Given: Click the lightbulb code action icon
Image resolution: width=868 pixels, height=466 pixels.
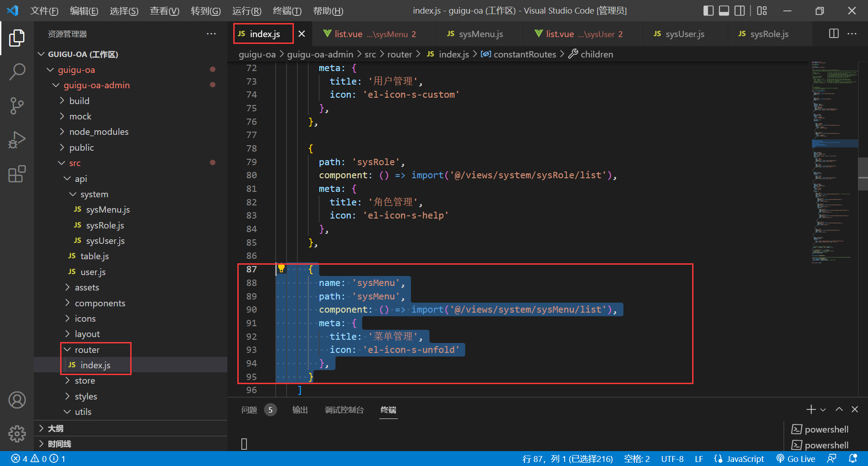Looking at the screenshot, I should 281,269.
